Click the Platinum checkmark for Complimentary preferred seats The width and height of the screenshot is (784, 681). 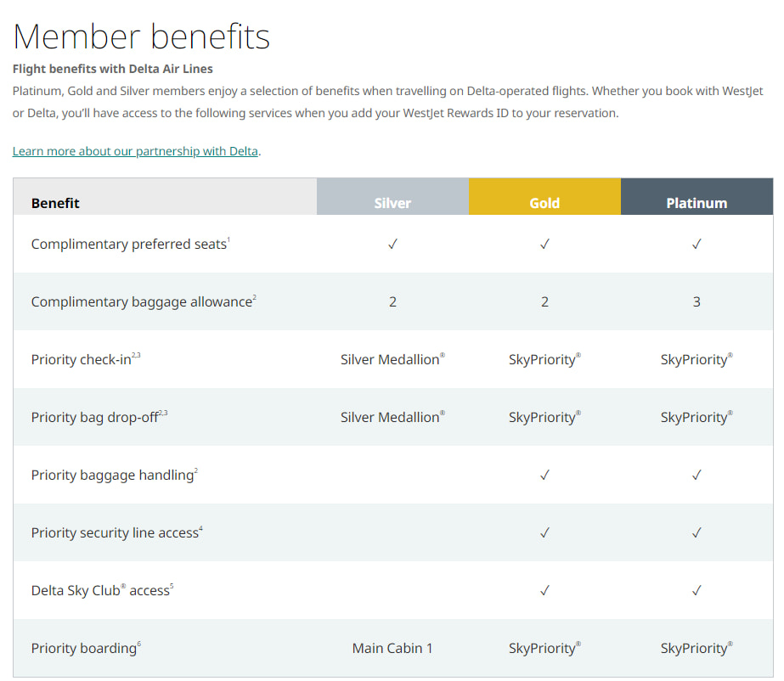(697, 244)
